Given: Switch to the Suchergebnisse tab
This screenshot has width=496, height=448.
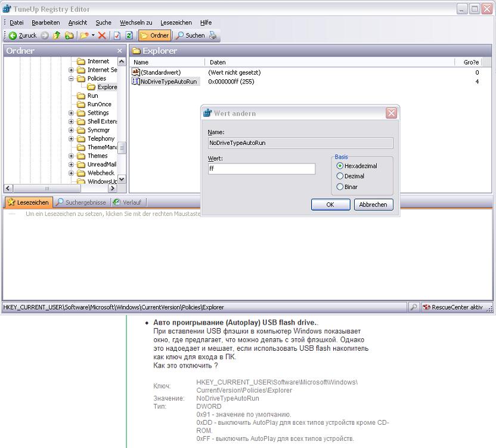Looking at the screenshot, I should 81,202.
